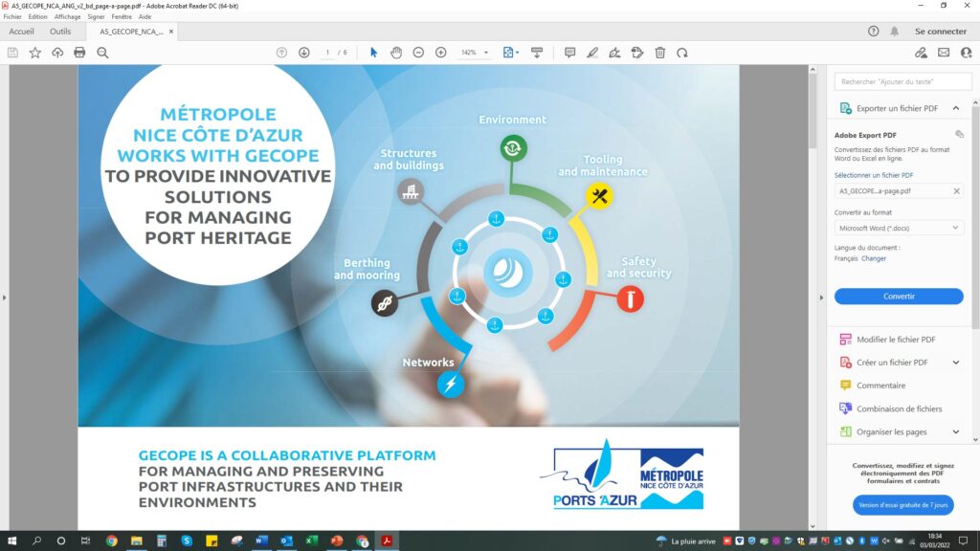Click the tools search field
The height and width of the screenshot is (551, 980).
click(x=903, y=82)
